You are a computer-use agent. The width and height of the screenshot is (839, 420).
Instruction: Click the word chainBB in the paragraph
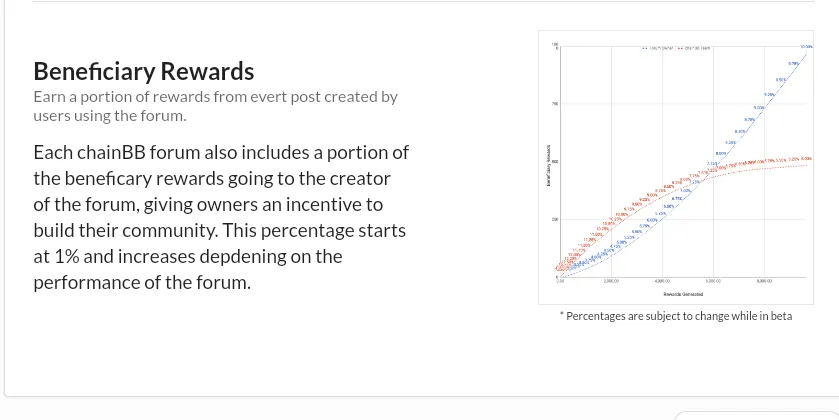click(x=111, y=152)
